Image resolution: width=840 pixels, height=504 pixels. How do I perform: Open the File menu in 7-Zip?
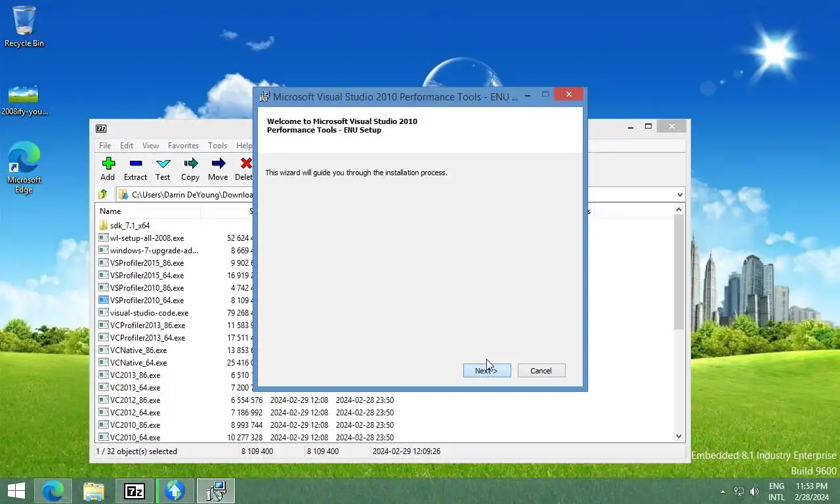click(x=105, y=146)
